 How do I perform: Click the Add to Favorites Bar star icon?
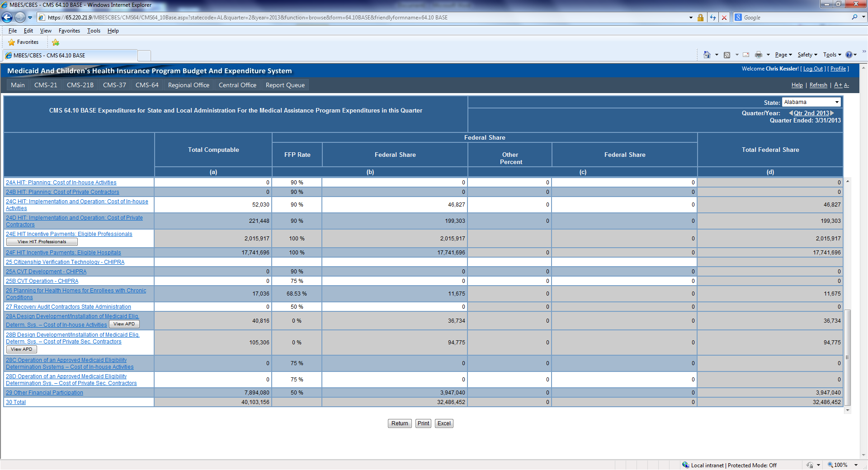56,42
